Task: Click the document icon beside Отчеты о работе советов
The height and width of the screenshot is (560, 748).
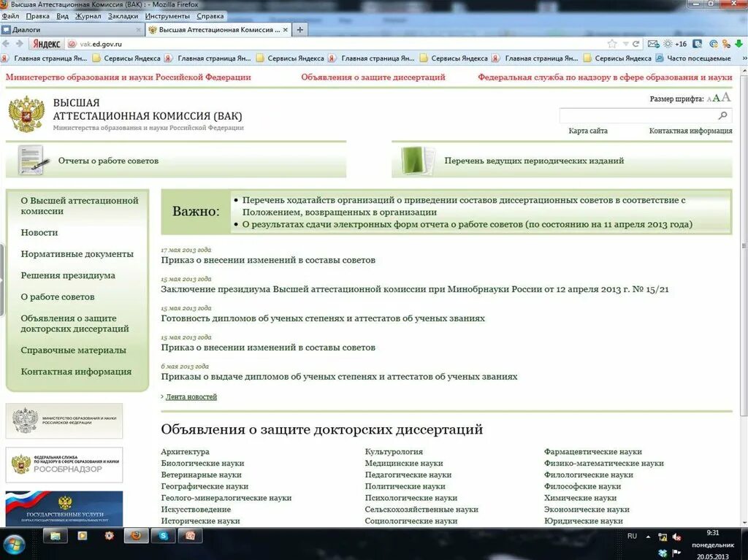Action: click(x=32, y=161)
